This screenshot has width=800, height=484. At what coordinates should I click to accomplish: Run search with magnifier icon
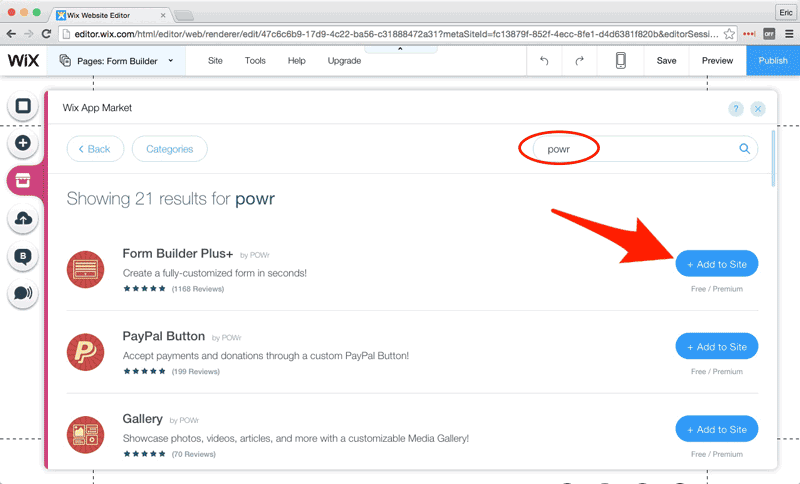click(x=744, y=148)
